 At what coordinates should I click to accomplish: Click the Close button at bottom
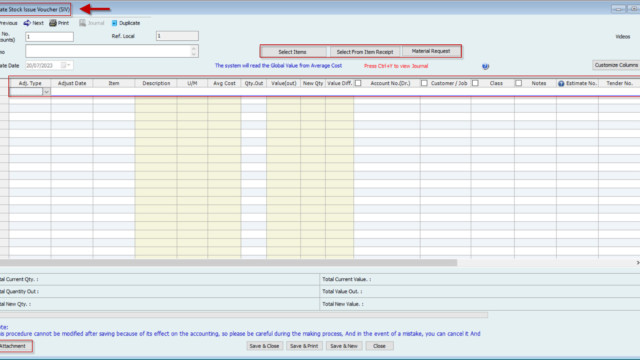coord(379,346)
